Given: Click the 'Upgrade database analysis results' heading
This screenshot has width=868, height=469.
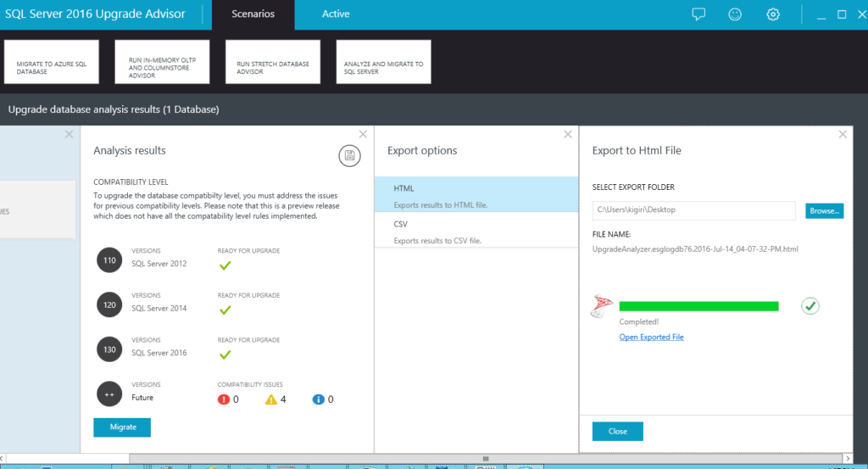Looking at the screenshot, I should coord(114,109).
